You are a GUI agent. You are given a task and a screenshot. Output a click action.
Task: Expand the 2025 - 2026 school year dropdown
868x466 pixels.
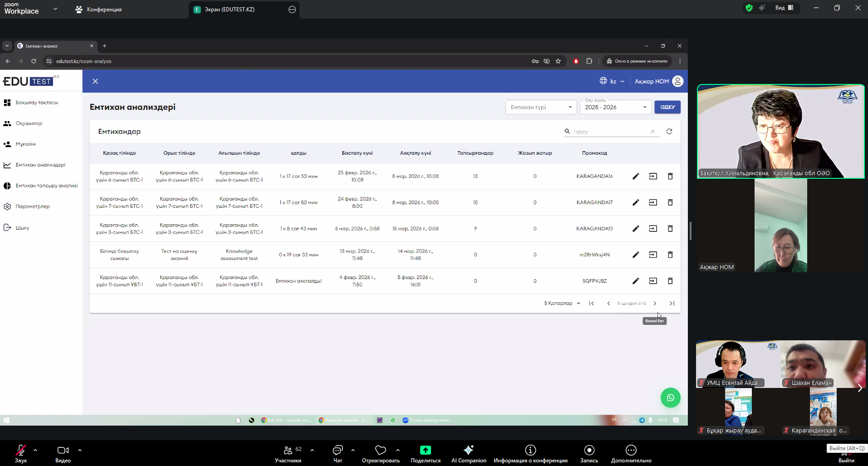(x=615, y=107)
